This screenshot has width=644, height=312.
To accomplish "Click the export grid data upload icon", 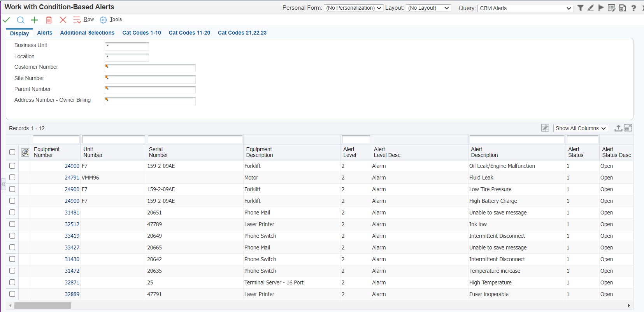I will click(x=618, y=128).
